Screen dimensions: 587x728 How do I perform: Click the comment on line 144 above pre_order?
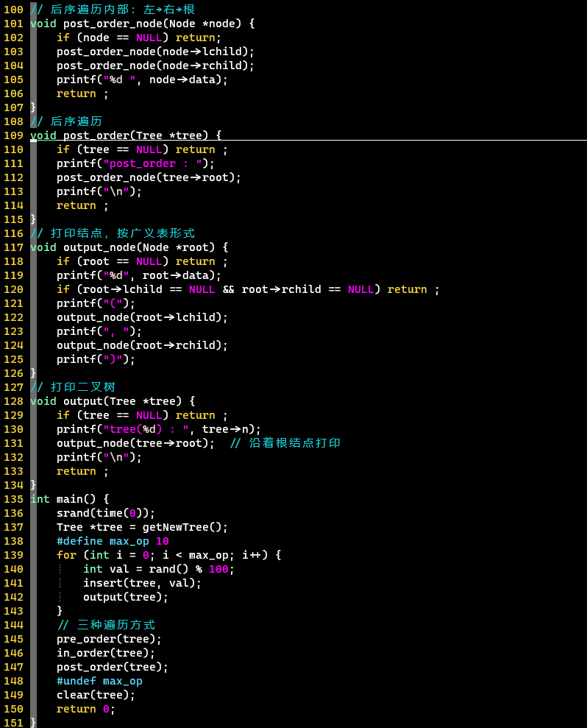(x=106, y=625)
